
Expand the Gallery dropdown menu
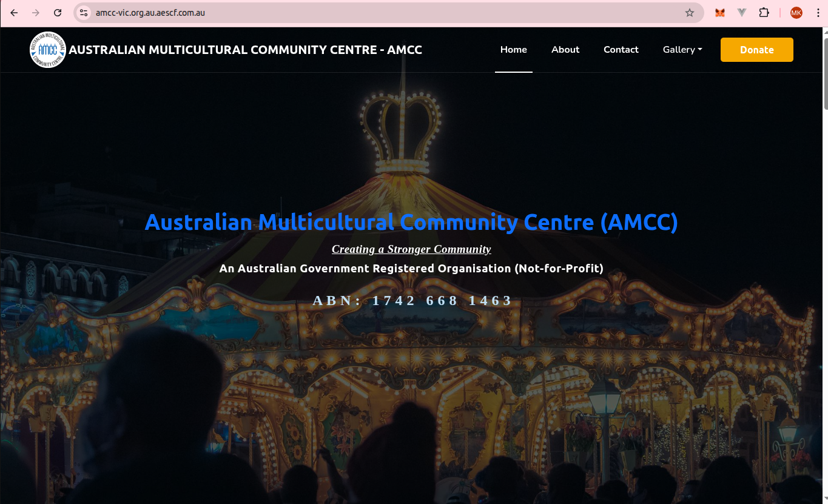coord(682,50)
